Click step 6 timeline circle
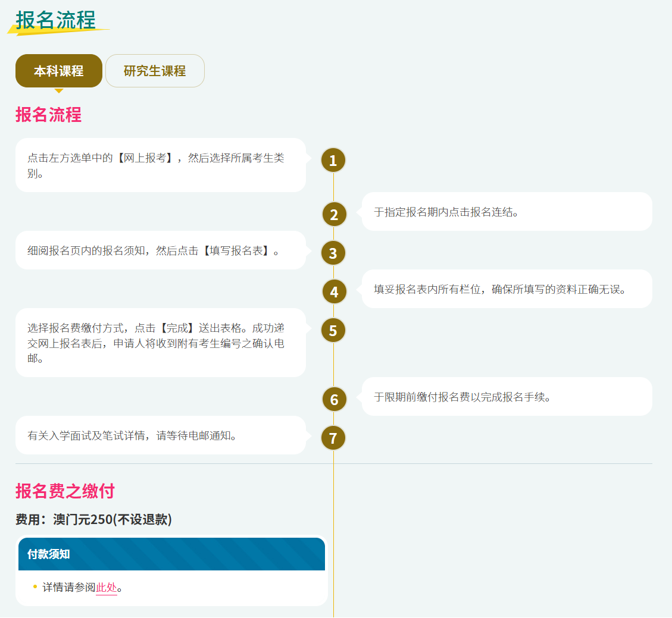 point(334,399)
